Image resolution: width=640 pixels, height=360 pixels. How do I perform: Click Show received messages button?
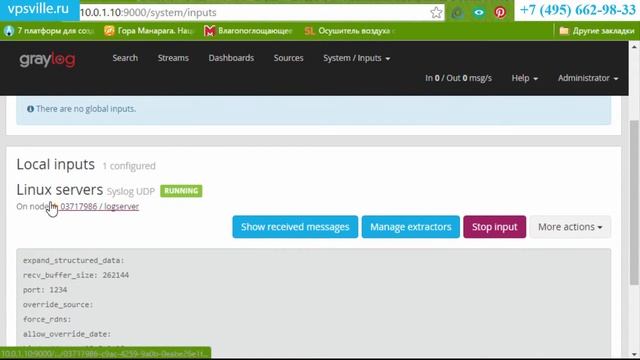(x=295, y=227)
